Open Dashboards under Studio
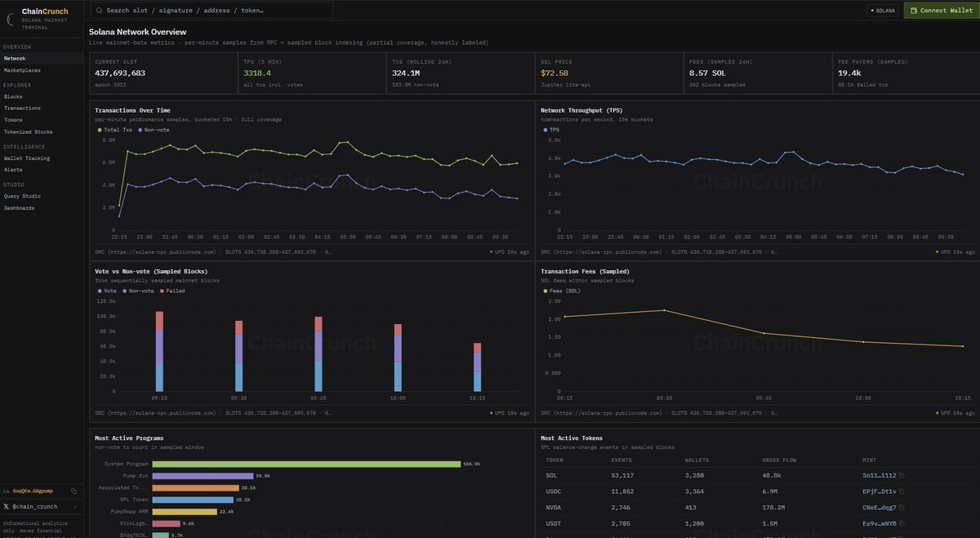980x538 pixels. (x=42, y=208)
